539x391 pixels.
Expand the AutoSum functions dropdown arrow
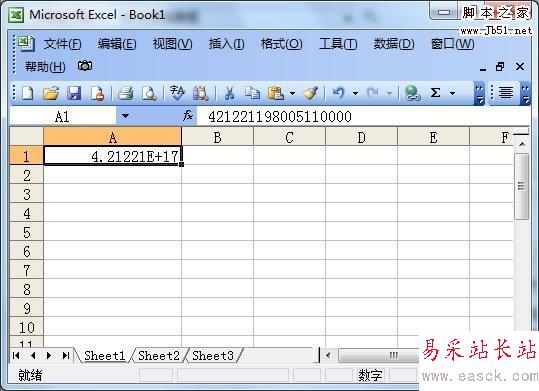[x=452, y=93]
